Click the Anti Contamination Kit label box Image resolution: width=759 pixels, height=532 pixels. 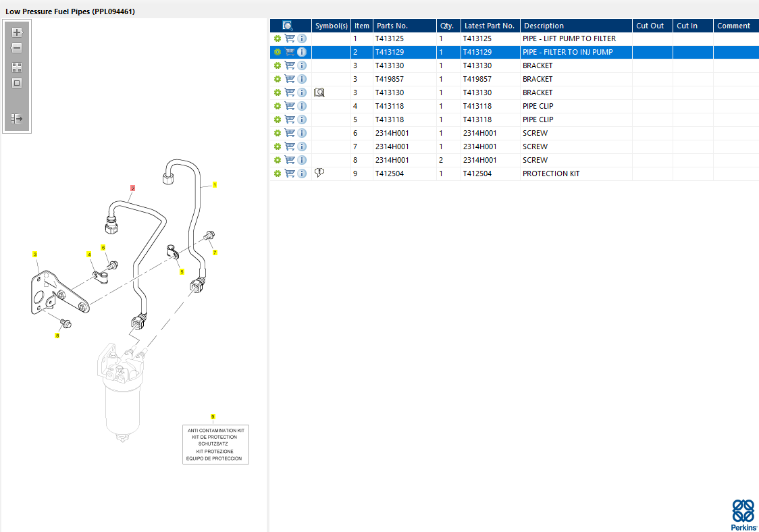click(x=215, y=444)
